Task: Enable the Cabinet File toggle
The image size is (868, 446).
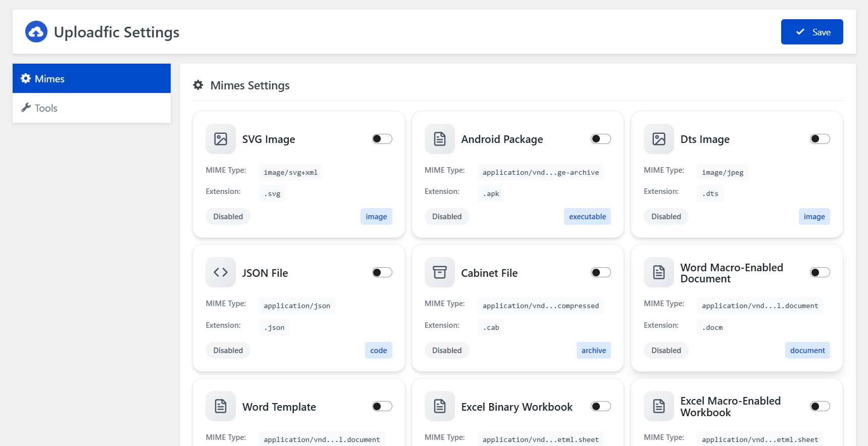Action: point(601,272)
